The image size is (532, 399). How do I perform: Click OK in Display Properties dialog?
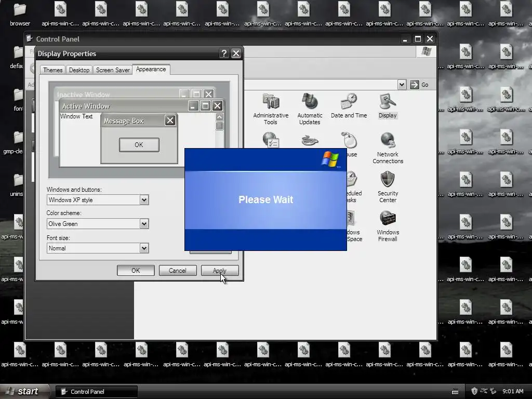(136, 270)
